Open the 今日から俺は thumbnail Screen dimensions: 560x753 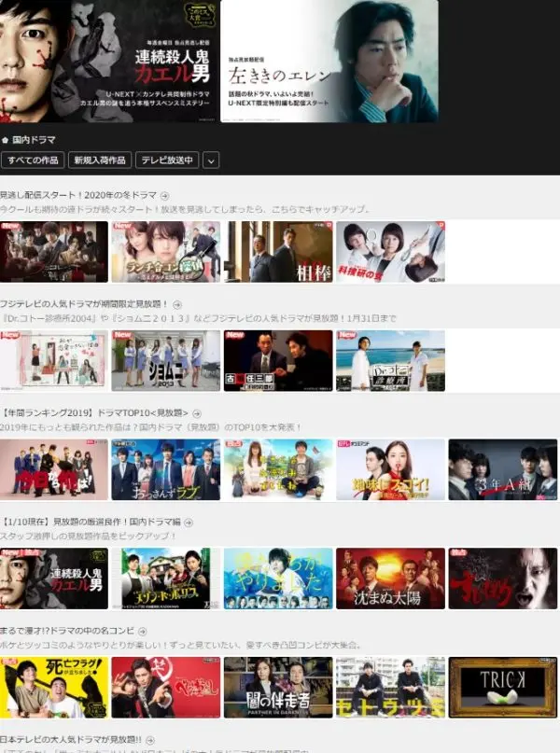coord(54,469)
